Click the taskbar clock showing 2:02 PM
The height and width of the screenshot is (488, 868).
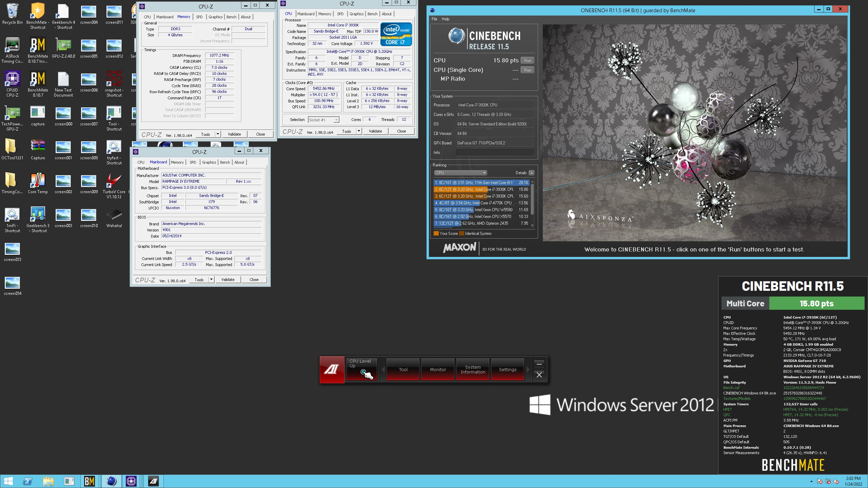[x=853, y=481]
